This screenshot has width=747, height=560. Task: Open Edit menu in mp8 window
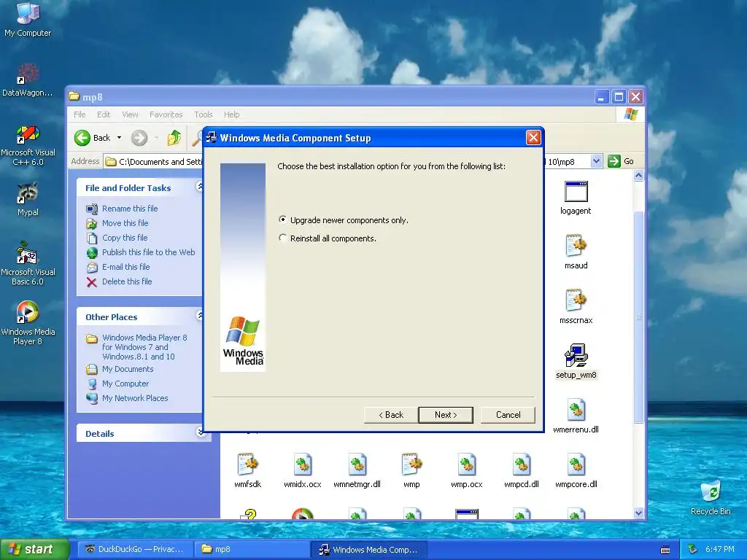coord(104,114)
